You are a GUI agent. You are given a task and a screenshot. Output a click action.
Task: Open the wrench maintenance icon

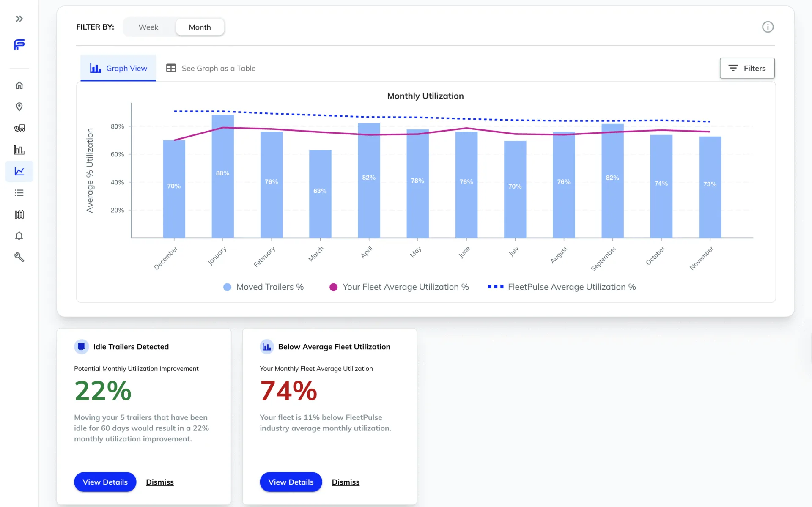pos(19,257)
